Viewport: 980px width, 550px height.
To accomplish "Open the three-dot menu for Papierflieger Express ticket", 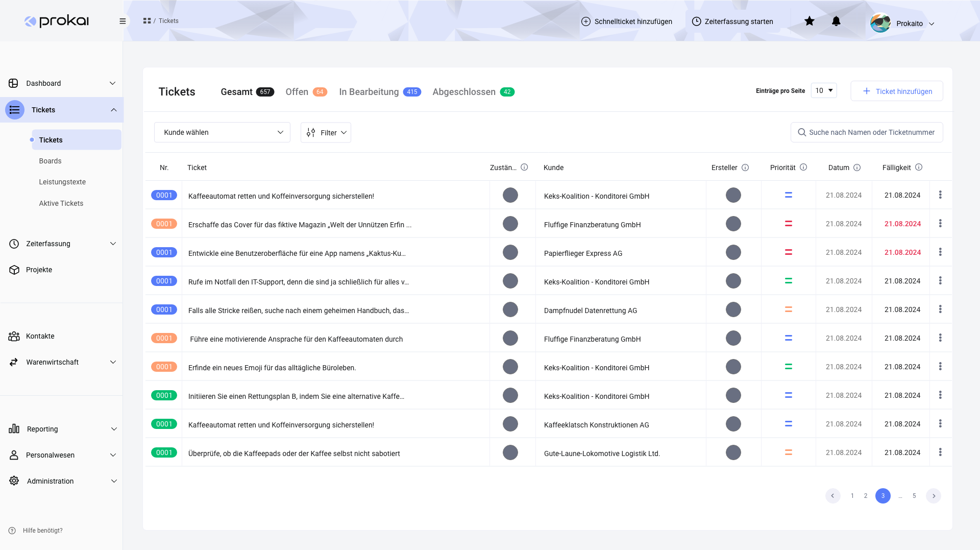I will point(940,252).
